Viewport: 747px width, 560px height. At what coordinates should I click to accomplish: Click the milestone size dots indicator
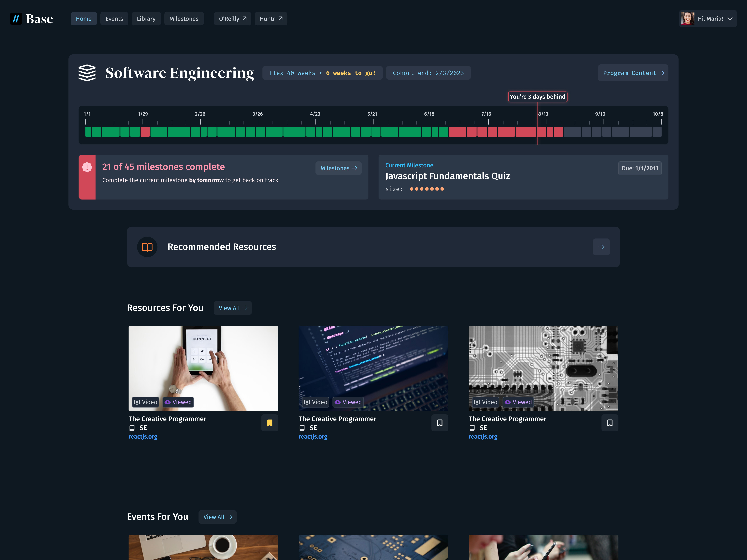427,189
